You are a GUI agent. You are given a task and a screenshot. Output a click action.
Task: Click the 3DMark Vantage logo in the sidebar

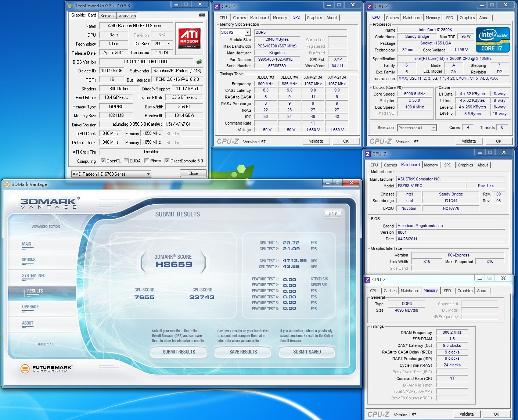[49, 203]
